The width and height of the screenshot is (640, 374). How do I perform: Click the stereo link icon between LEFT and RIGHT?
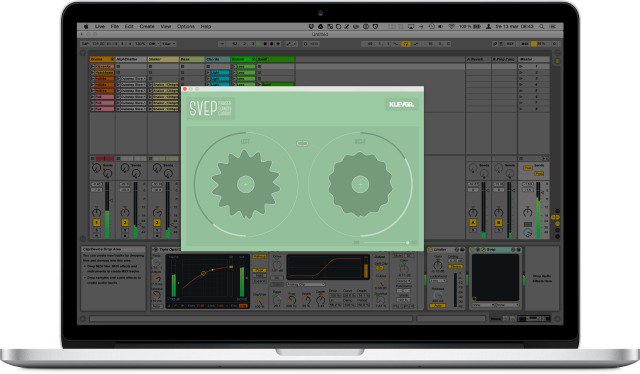point(302,143)
